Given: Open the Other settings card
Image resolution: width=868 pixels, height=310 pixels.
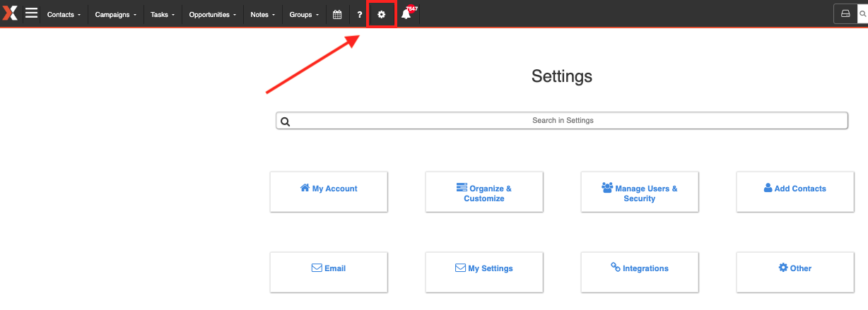Looking at the screenshot, I should (x=795, y=272).
